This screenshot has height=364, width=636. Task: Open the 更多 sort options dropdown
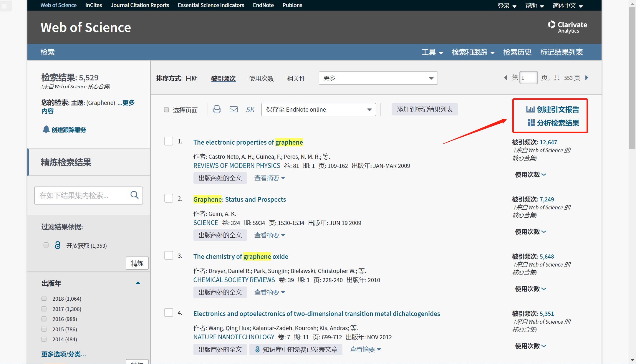coord(378,78)
